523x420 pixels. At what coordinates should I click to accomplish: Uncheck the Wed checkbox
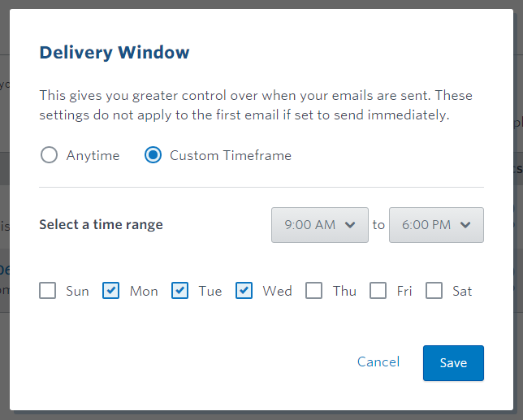pyautogui.click(x=244, y=291)
